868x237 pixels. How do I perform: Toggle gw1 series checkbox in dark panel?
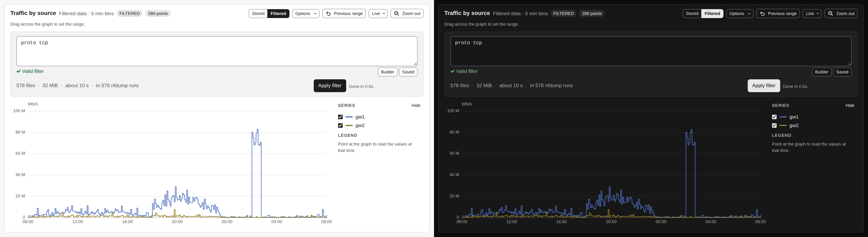(774, 117)
